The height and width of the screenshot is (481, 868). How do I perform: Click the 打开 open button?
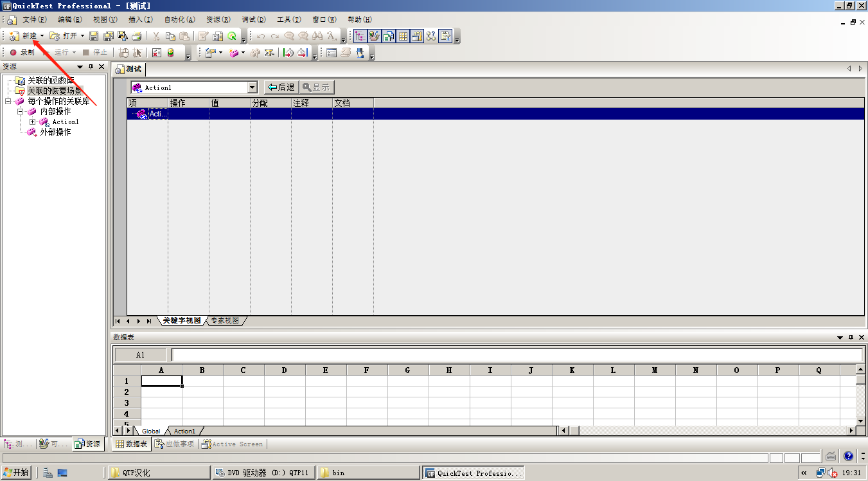point(63,36)
